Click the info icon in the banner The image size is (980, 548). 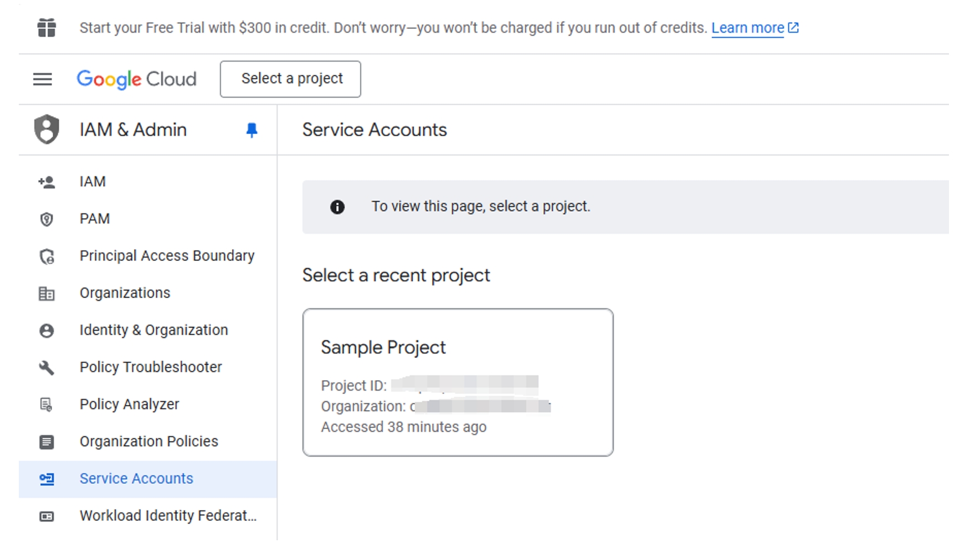click(337, 207)
